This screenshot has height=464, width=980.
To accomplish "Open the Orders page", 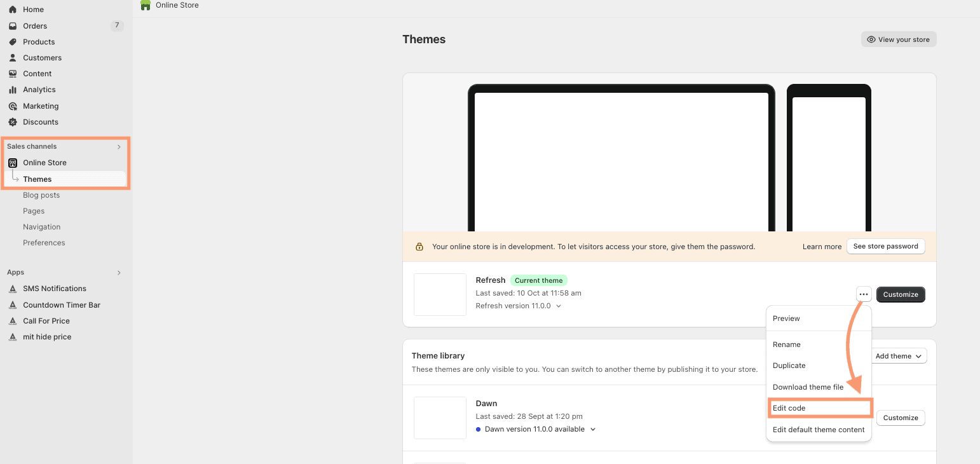I will (35, 26).
